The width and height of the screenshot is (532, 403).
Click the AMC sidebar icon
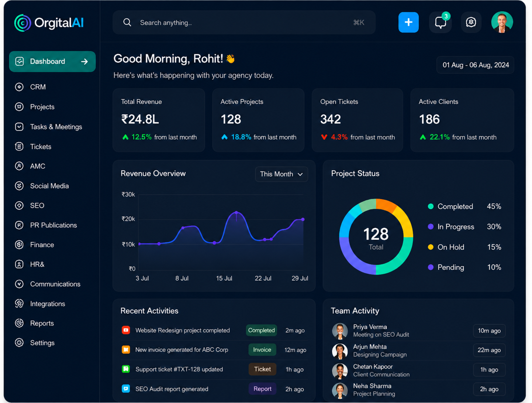click(19, 166)
